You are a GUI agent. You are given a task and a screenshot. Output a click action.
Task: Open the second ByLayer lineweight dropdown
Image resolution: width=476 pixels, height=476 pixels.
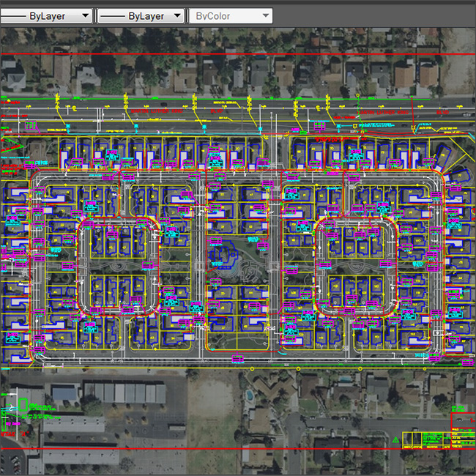[141, 16]
